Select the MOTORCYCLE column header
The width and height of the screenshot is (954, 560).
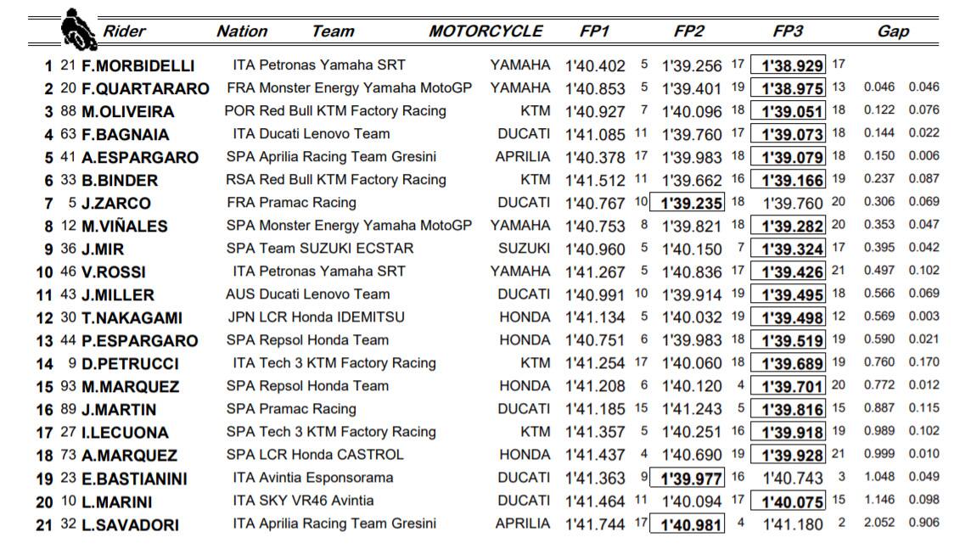point(485,31)
